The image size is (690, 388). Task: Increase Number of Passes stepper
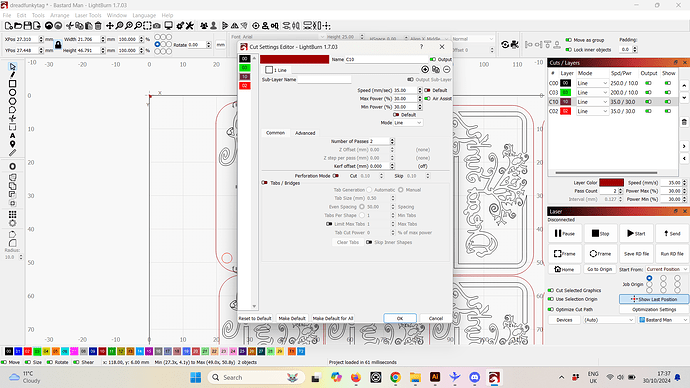click(x=392, y=140)
